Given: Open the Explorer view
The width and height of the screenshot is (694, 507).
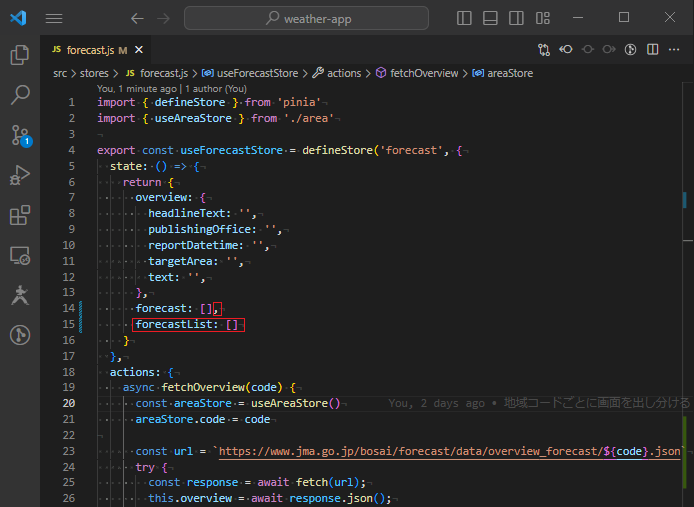Looking at the screenshot, I should pos(20,55).
